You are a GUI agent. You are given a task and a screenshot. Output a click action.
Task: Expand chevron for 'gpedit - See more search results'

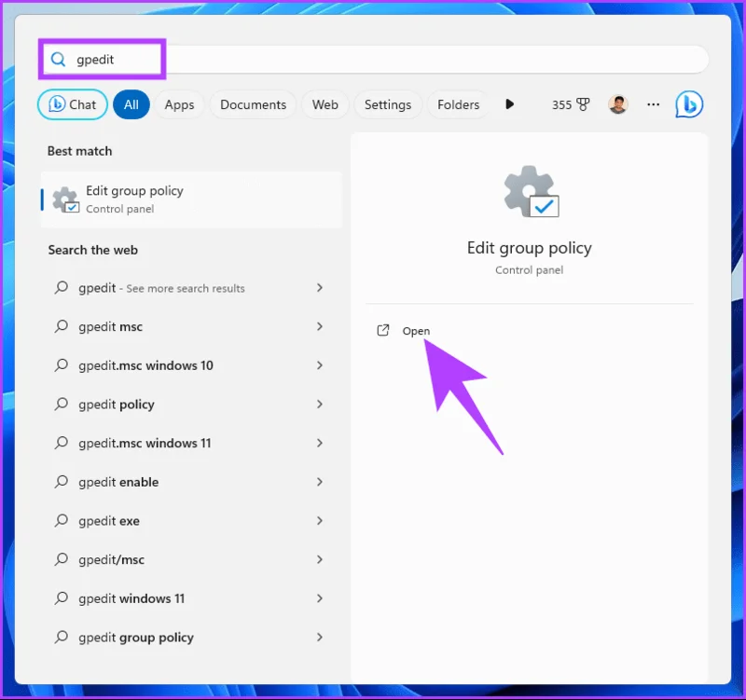320,288
